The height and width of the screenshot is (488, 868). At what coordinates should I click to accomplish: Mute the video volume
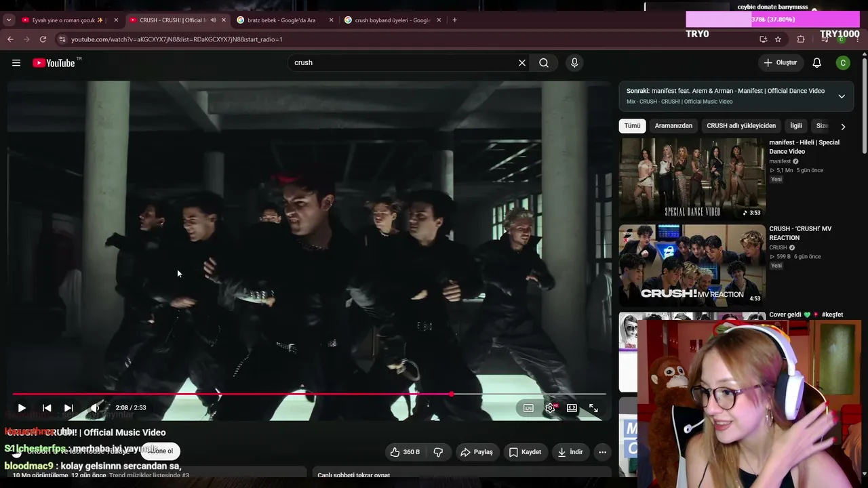[94, 408]
